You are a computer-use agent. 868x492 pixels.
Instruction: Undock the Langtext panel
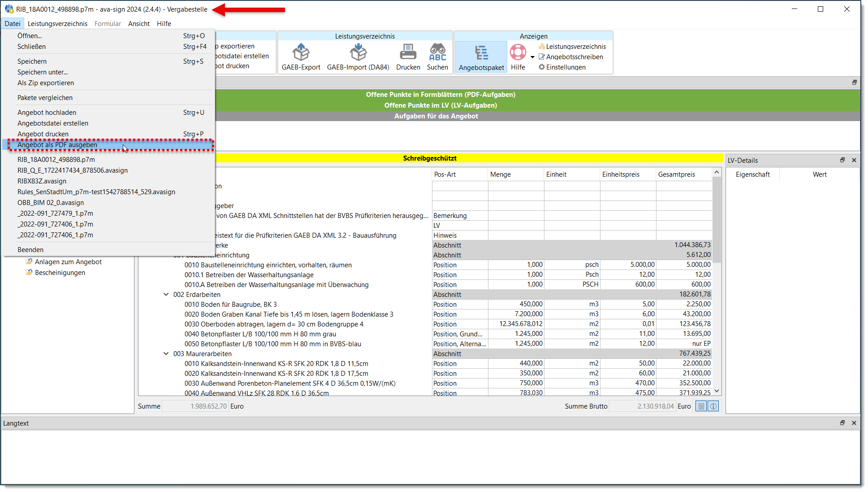pyautogui.click(x=842, y=423)
